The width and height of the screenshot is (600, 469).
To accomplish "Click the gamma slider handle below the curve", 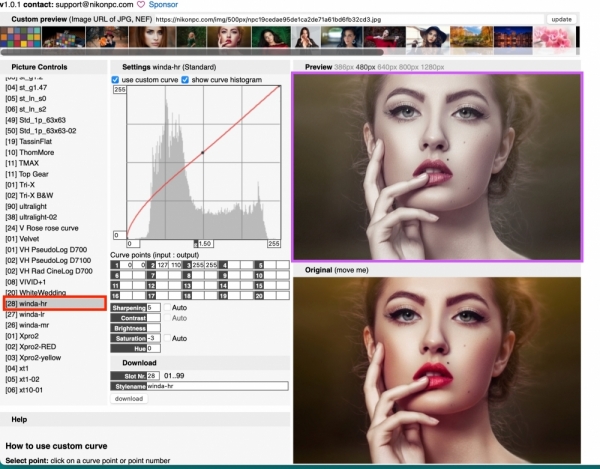I will pyautogui.click(x=198, y=242).
